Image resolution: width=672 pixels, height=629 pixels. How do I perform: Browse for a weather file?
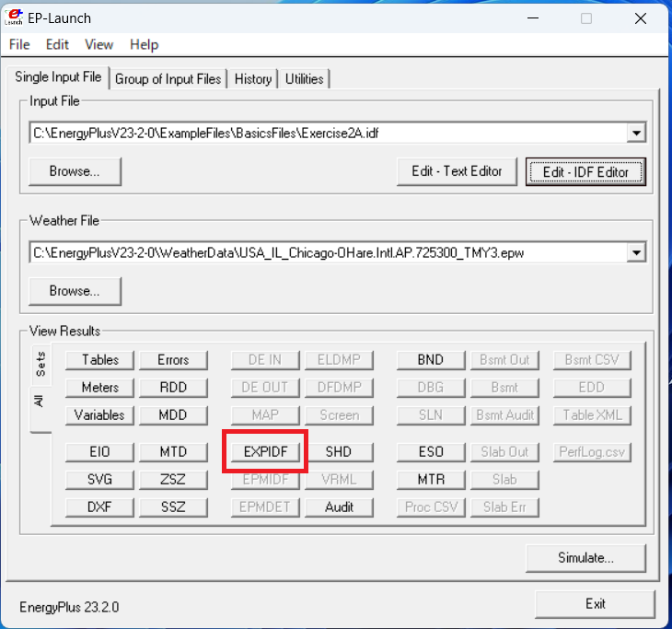[x=75, y=291]
